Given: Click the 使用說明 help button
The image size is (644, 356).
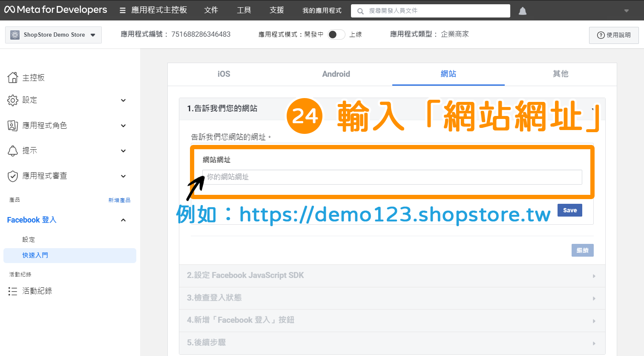Looking at the screenshot, I should coord(614,35).
